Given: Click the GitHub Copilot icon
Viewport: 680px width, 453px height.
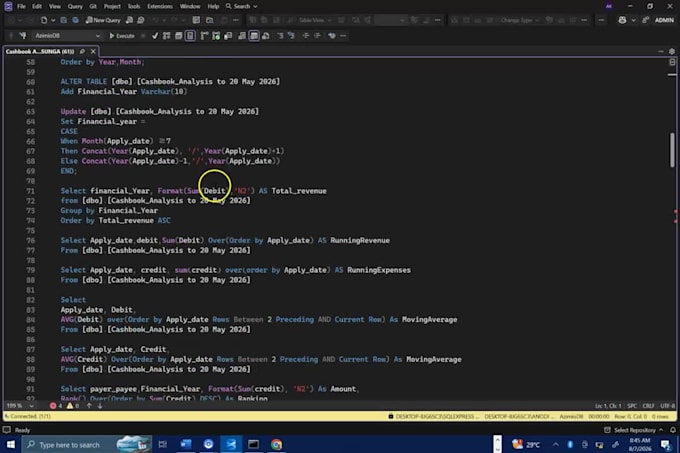Looking at the screenshot, I should point(622,20).
